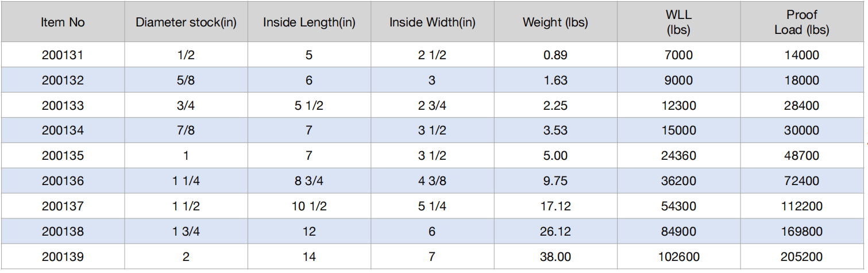This screenshot has height=273, width=868.
Task: Click the 17.12 weight cell
Action: 555,206
